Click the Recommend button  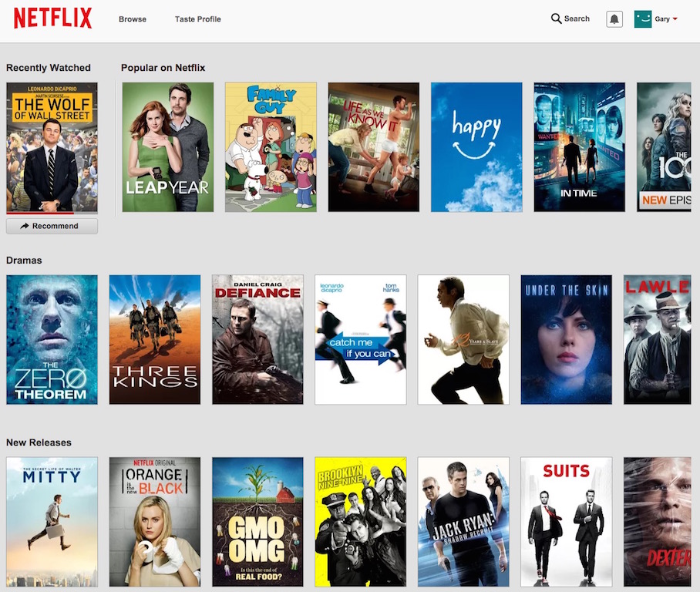[52, 226]
